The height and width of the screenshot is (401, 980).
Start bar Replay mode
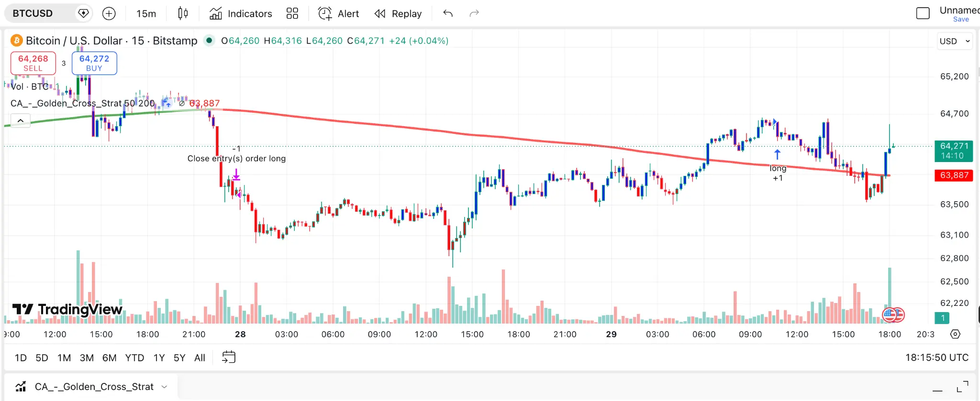(x=398, y=13)
